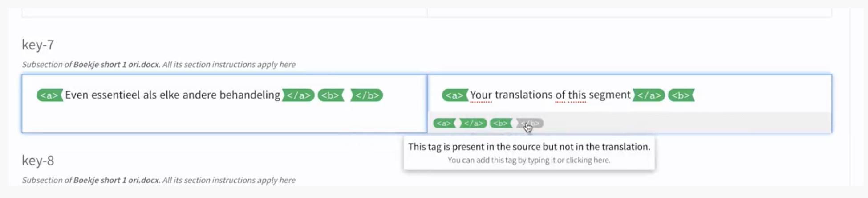Click the 'key-8' segment heading

38,161
